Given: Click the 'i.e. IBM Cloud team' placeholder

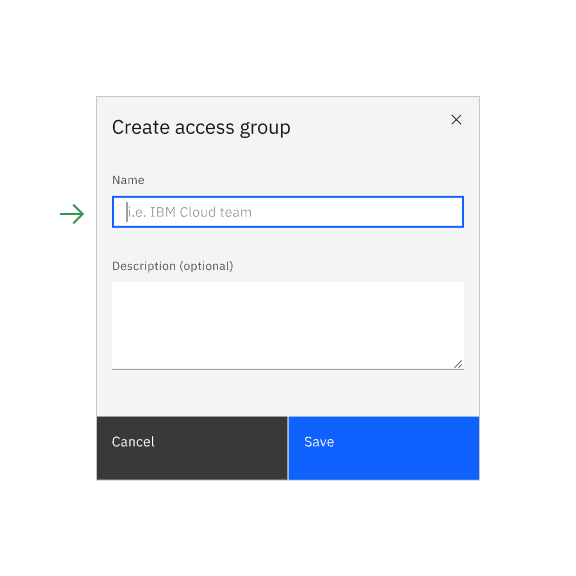Looking at the screenshot, I should (x=190, y=212).
